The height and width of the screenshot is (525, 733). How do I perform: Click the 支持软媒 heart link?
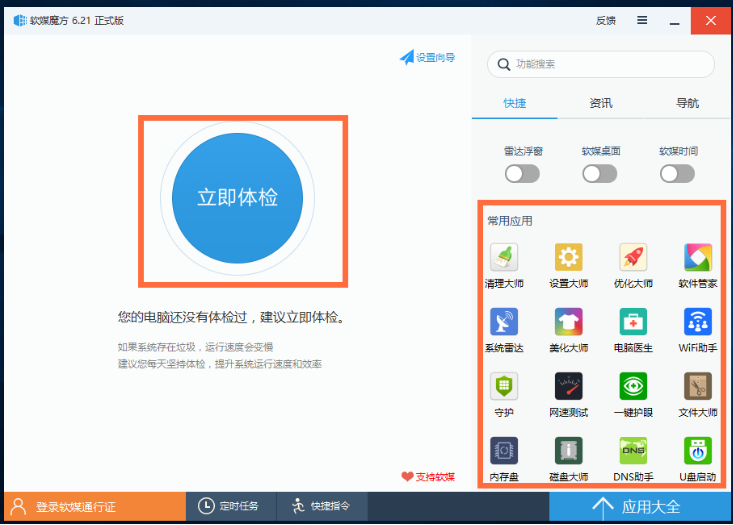(x=428, y=476)
